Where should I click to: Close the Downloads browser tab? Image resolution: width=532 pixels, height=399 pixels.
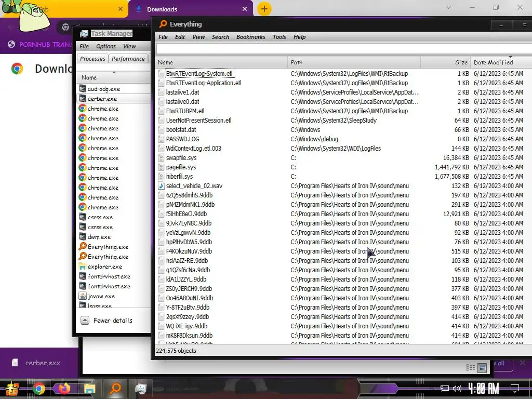[245, 9]
